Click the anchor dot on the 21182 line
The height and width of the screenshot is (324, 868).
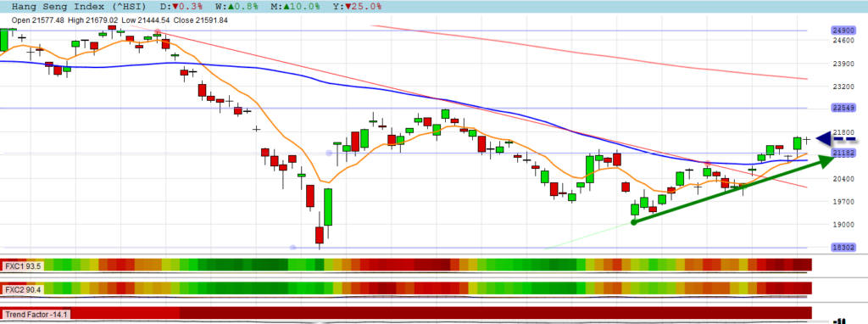point(329,153)
